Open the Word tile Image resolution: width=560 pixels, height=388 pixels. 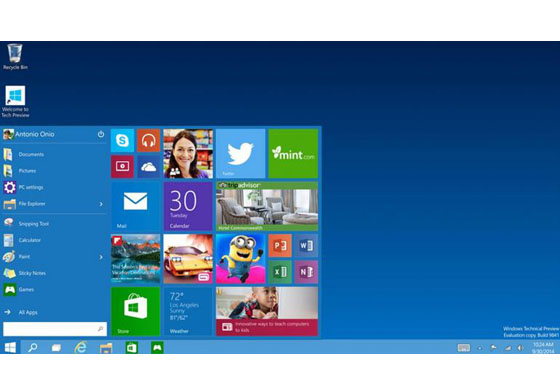tap(306, 245)
